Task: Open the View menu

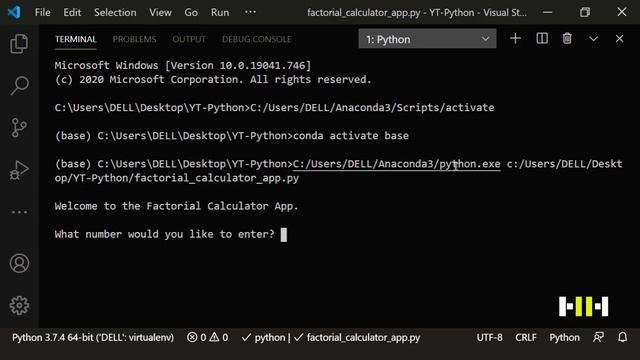Action: pos(160,12)
